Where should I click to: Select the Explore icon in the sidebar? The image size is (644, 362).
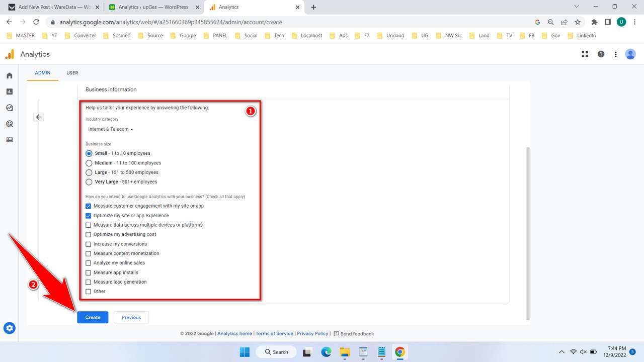tap(9, 108)
